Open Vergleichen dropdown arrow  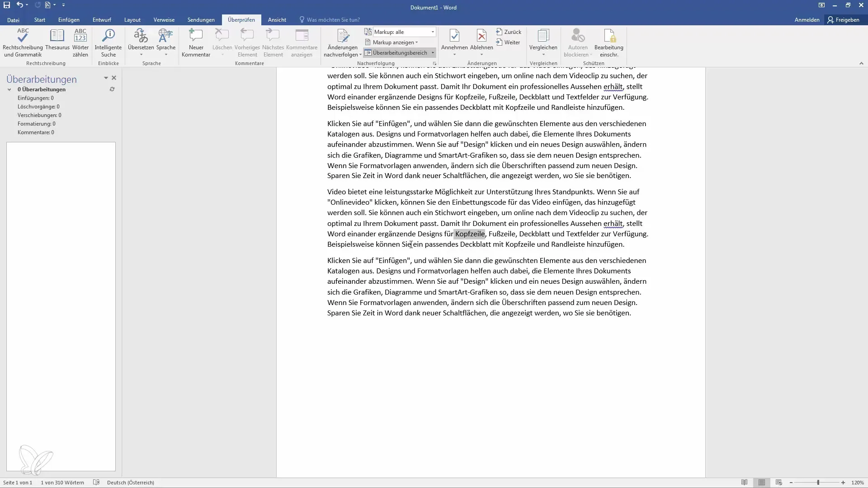(x=543, y=55)
